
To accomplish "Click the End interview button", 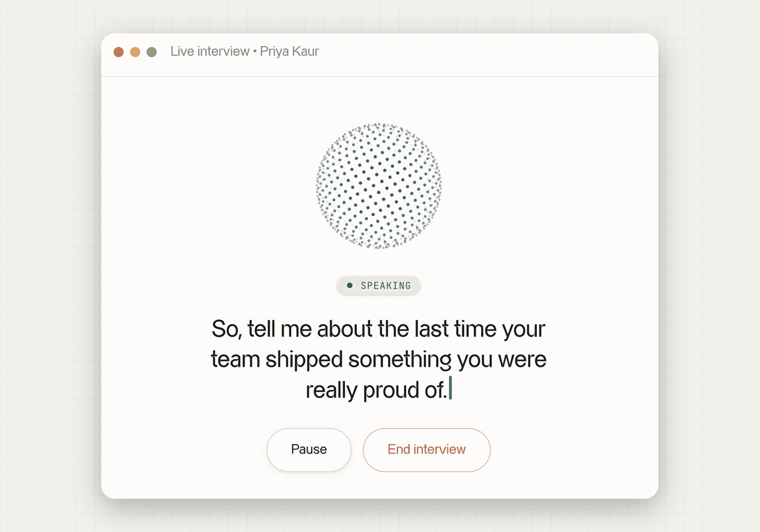I will click(427, 450).
